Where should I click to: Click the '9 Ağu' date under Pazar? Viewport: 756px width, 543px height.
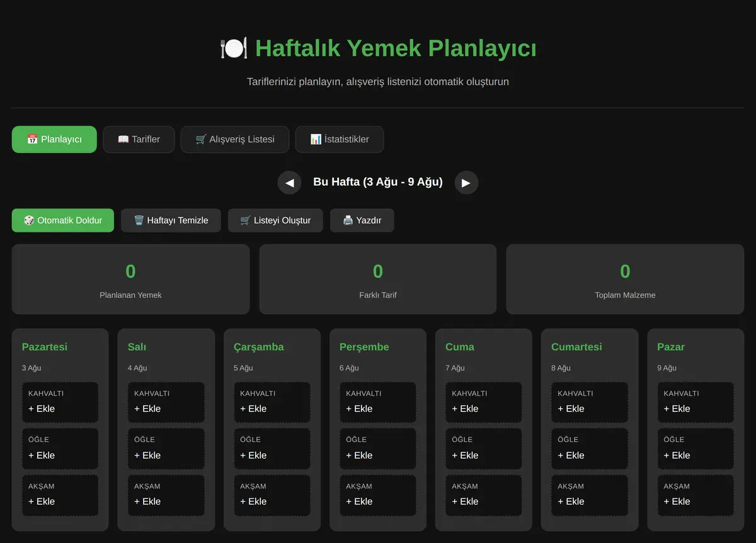pyautogui.click(x=667, y=368)
